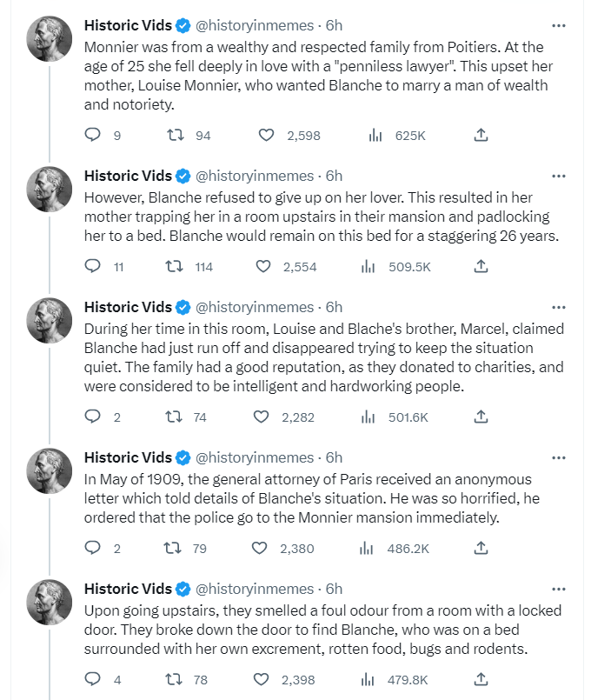This screenshot has width=591, height=700.
Task: Like the tweet with 2,398 likes
Action: click(262, 679)
